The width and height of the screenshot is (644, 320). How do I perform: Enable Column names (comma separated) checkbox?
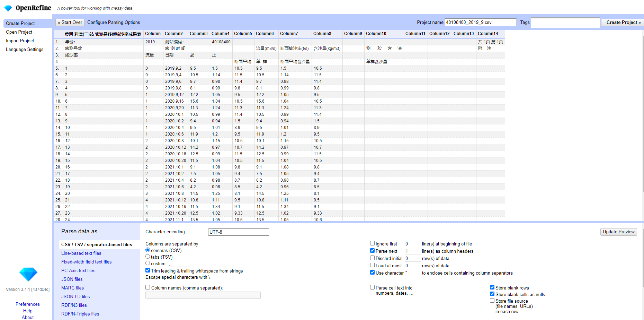click(x=148, y=287)
